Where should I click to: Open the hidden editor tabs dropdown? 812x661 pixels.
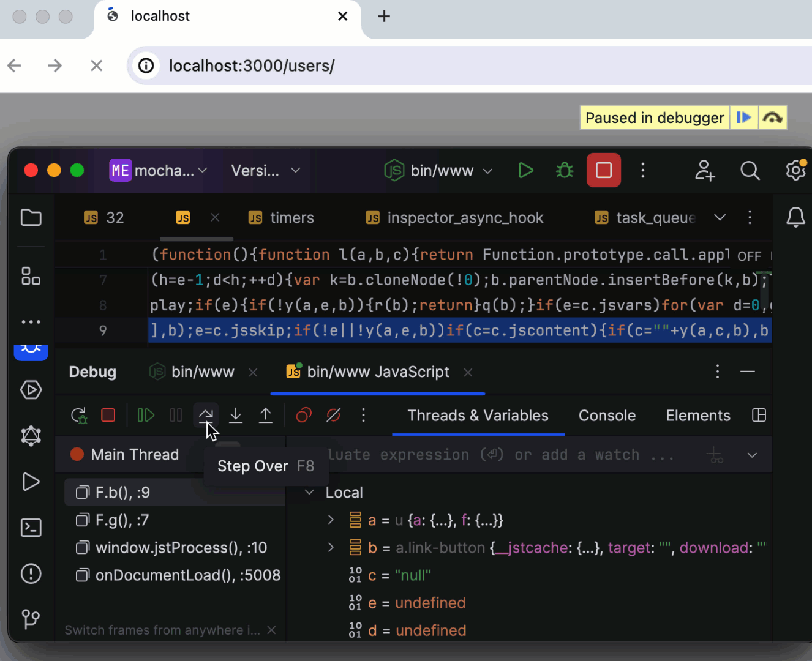coord(720,217)
